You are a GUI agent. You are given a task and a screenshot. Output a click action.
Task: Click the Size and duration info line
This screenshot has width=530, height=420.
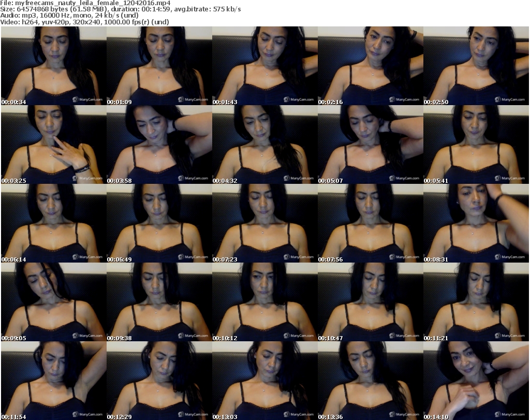(x=120, y=9)
